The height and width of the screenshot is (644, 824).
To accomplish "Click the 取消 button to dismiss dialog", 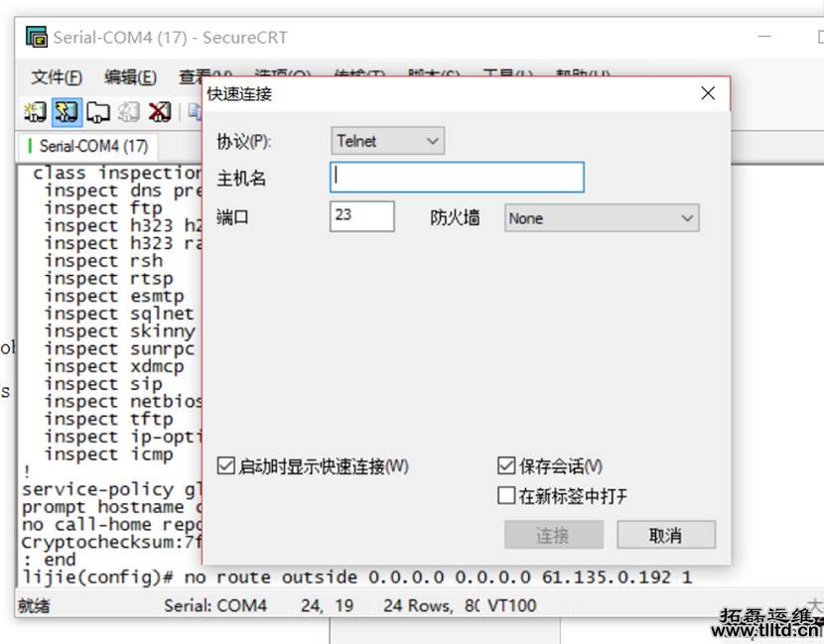I will click(x=665, y=534).
